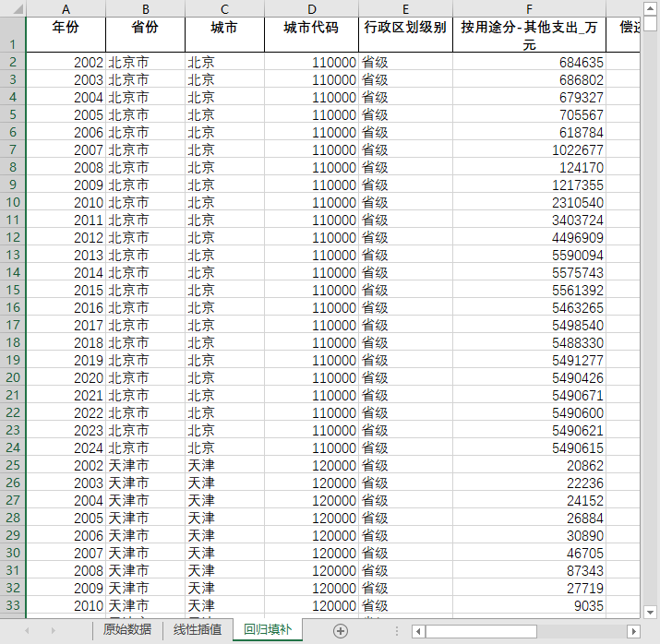Select cell with value 5490615
The height and width of the screenshot is (644, 660).
coord(530,447)
